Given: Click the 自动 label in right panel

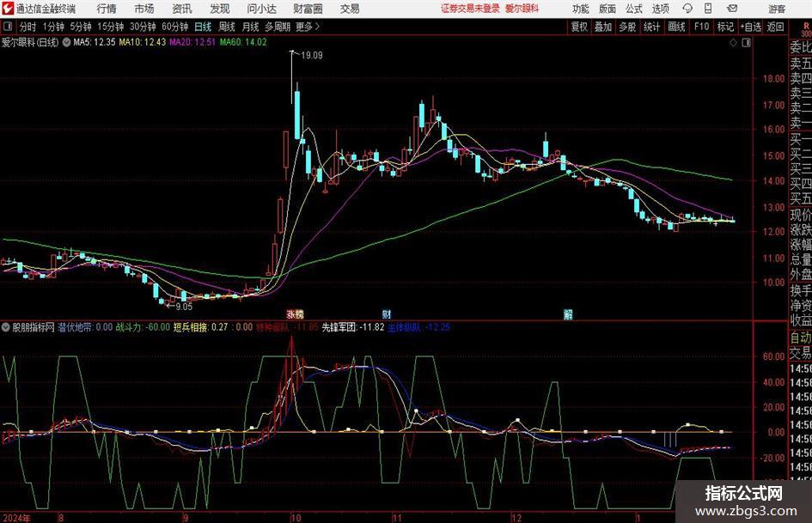Looking at the screenshot, I should 801,338.
